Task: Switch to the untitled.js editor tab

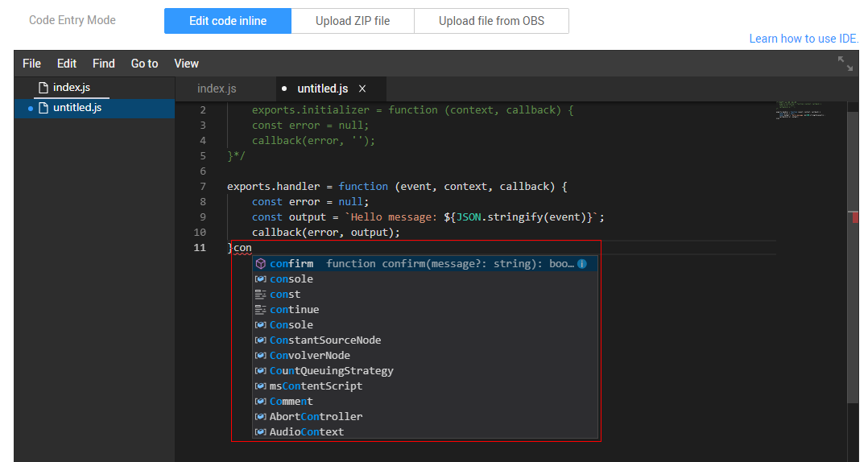Action: pos(322,89)
